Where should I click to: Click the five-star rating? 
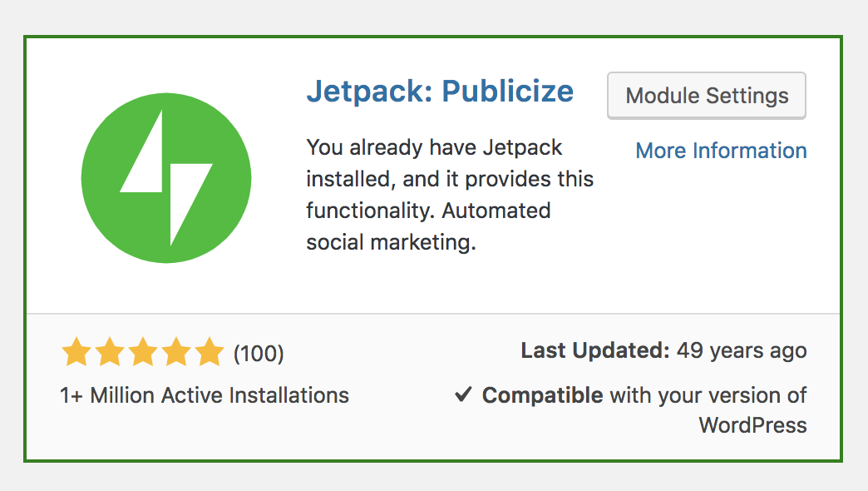coord(143,352)
